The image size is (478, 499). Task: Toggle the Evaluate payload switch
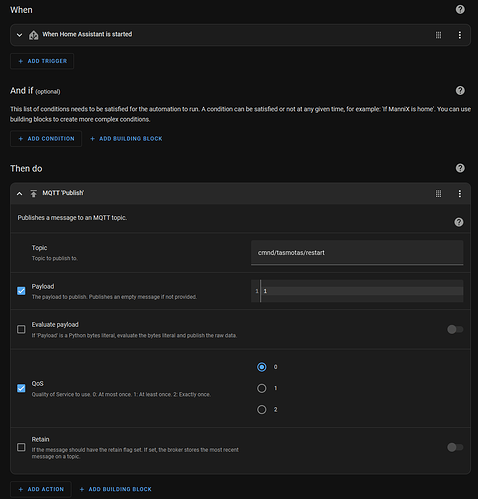coord(455,329)
